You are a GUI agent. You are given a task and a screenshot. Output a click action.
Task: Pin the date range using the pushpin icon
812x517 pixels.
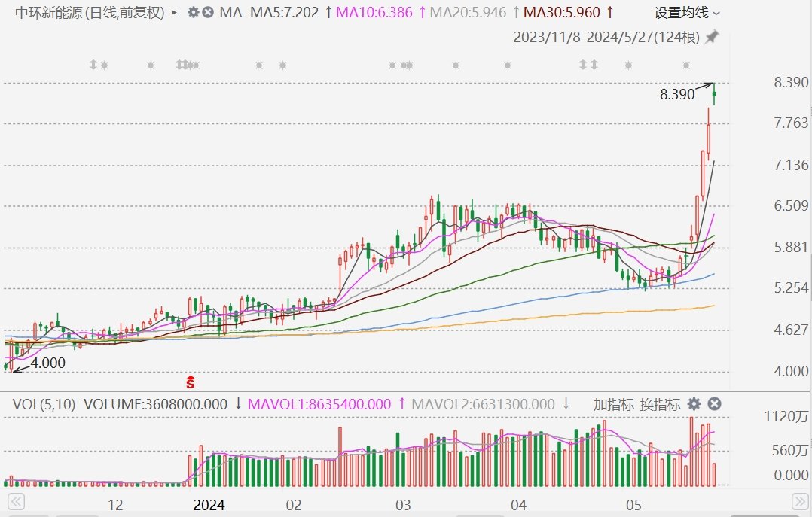[x=713, y=37]
